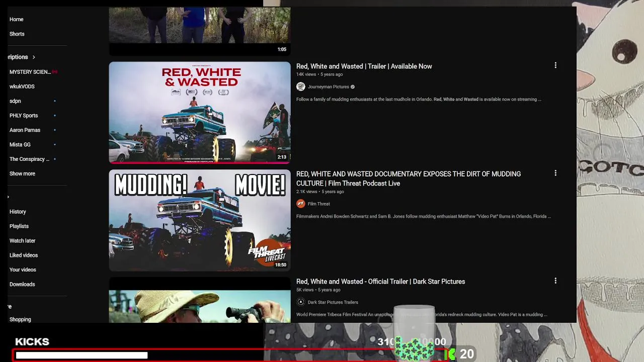Open the Aaron Parnas subscription
The height and width of the screenshot is (362, 644).
pos(25,130)
